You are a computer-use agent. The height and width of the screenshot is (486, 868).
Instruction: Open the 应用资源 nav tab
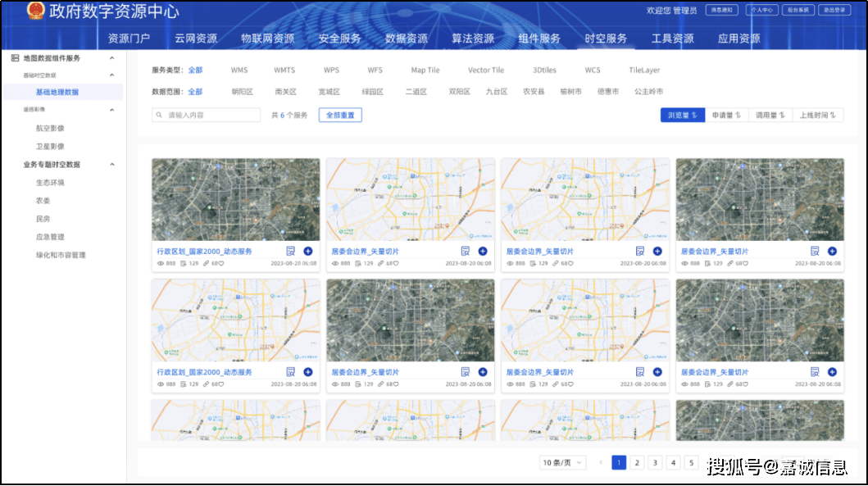click(739, 39)
